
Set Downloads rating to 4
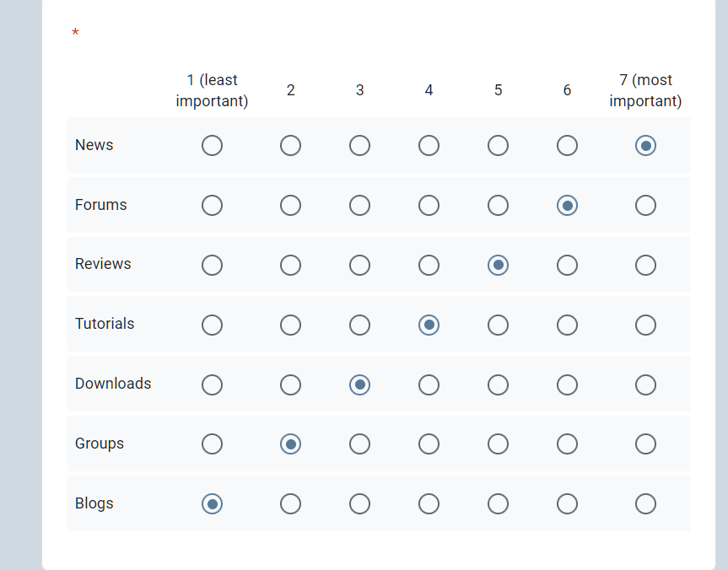pyautogui.click(x=429, y=384)
